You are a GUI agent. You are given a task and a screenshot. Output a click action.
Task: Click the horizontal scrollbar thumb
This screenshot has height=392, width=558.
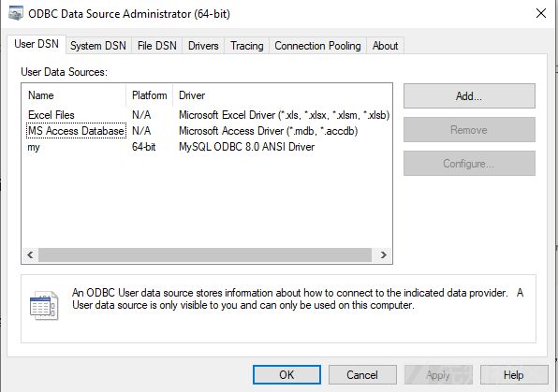point(205,254)
